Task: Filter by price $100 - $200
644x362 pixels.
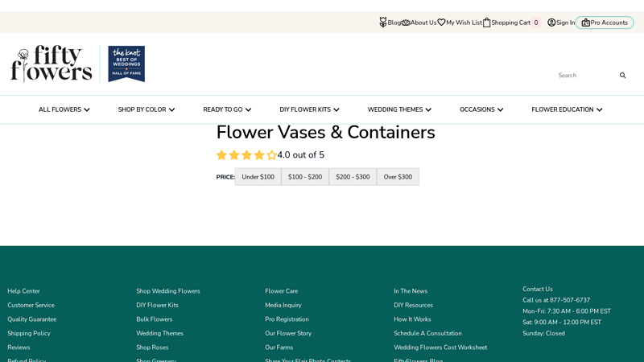Action: (305, 177)
